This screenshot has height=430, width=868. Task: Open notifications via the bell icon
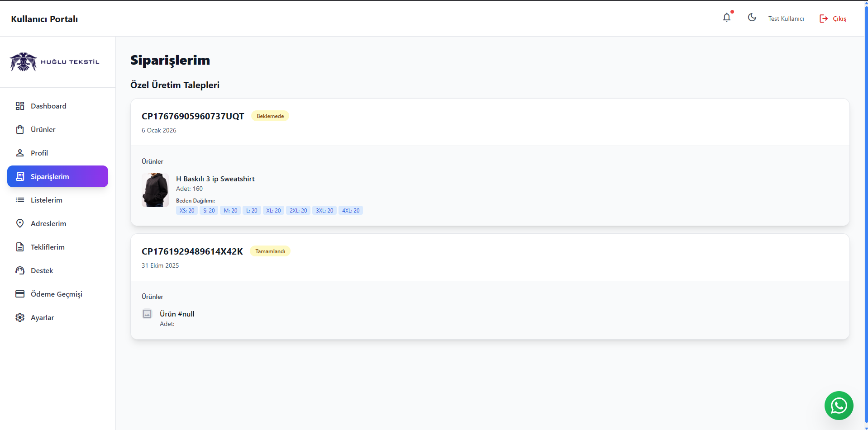[x=727, y=18]
